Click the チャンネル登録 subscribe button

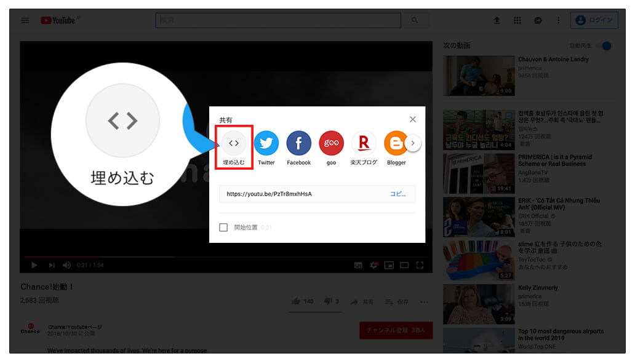[x=396, y=330]
